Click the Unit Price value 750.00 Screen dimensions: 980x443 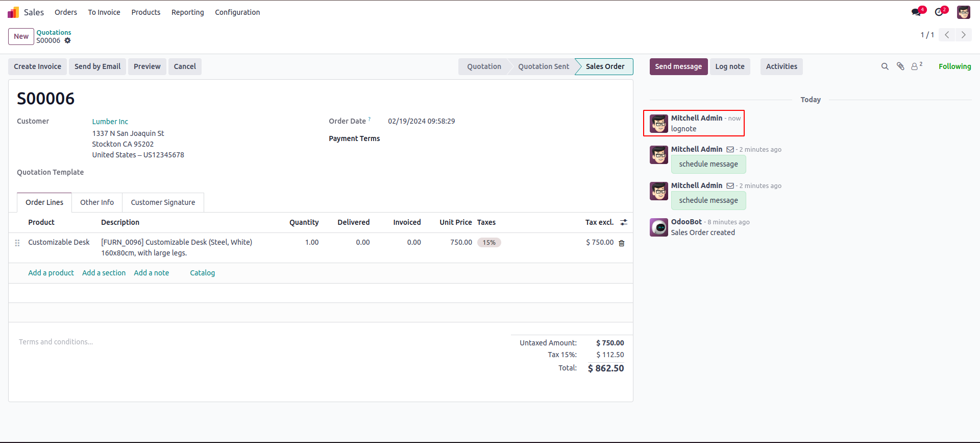tap(461, 242)
